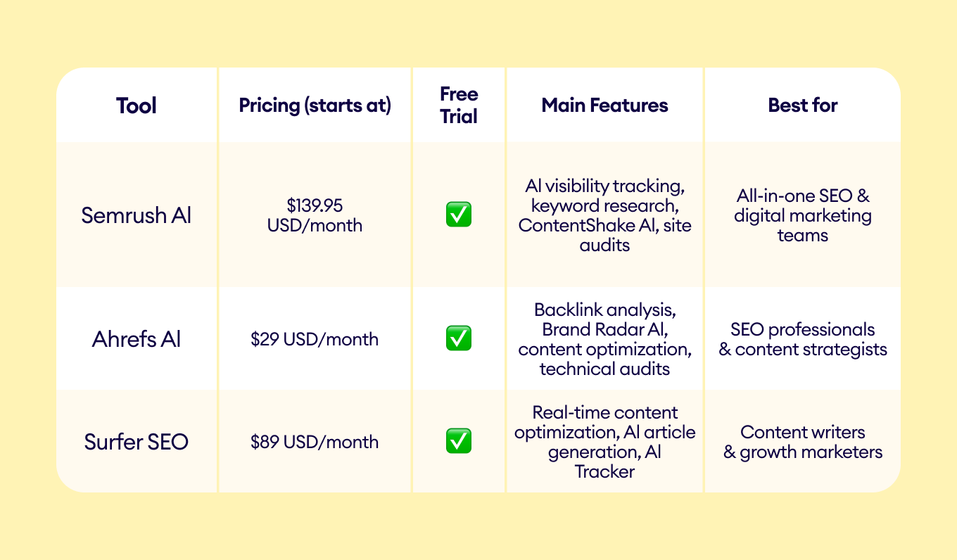The width and height of the screenshot is (957, 560).
Task: Select the Main Features column header
Action: click(x=604, y=106)
